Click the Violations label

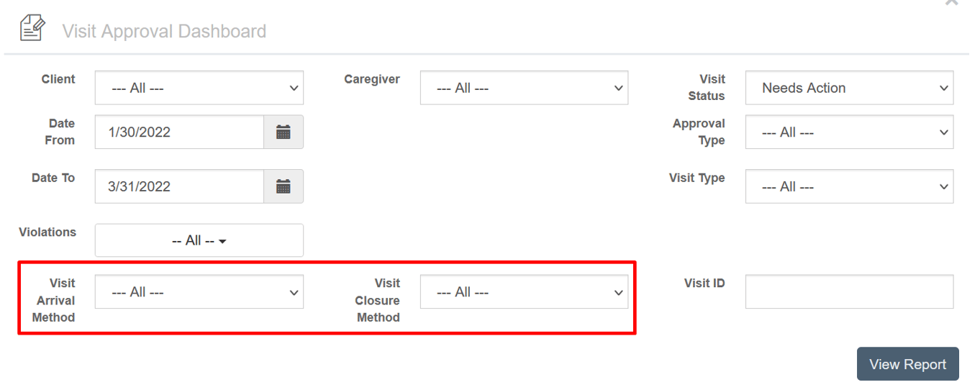(47, 232)
